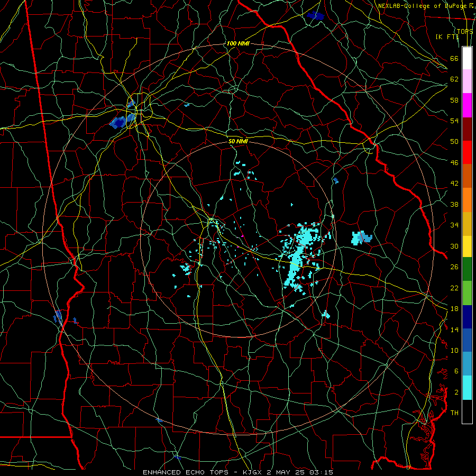The image size is (476, 476).
Task: Select the light orange legend swatch
Action: pyautogui.click(x=467, y=200)
